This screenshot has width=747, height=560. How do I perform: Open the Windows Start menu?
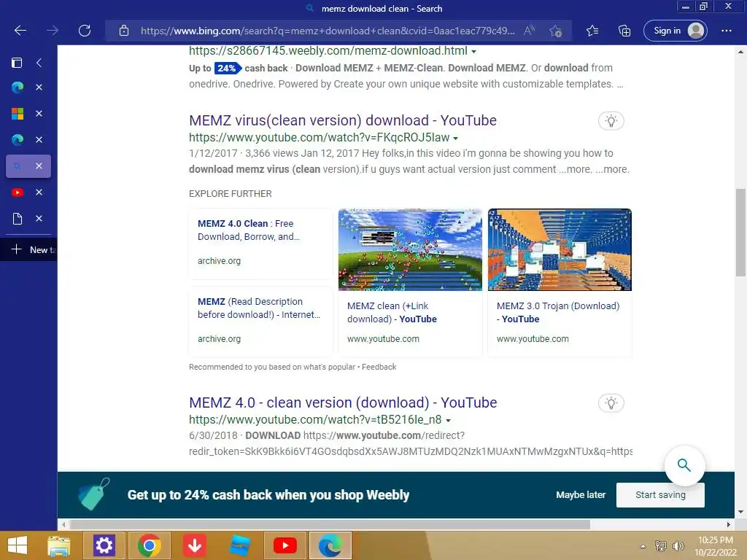(18, 545)
